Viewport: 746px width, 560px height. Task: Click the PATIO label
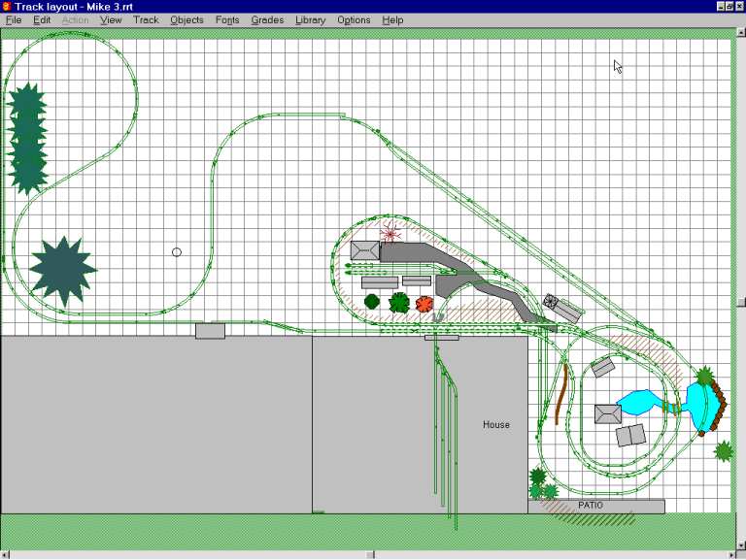[x=591, y=505]
